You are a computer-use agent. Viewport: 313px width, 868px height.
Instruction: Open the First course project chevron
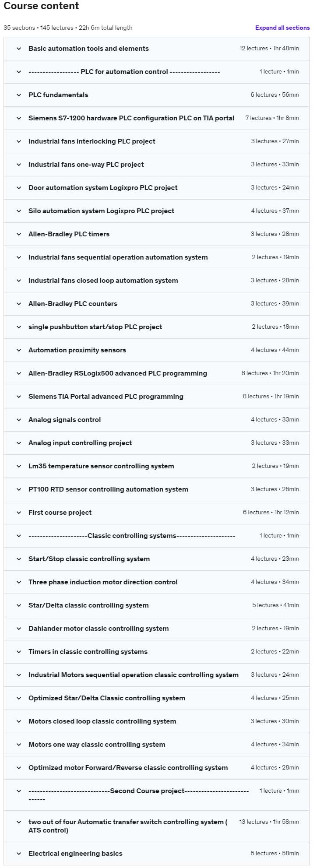click(19, 513)
